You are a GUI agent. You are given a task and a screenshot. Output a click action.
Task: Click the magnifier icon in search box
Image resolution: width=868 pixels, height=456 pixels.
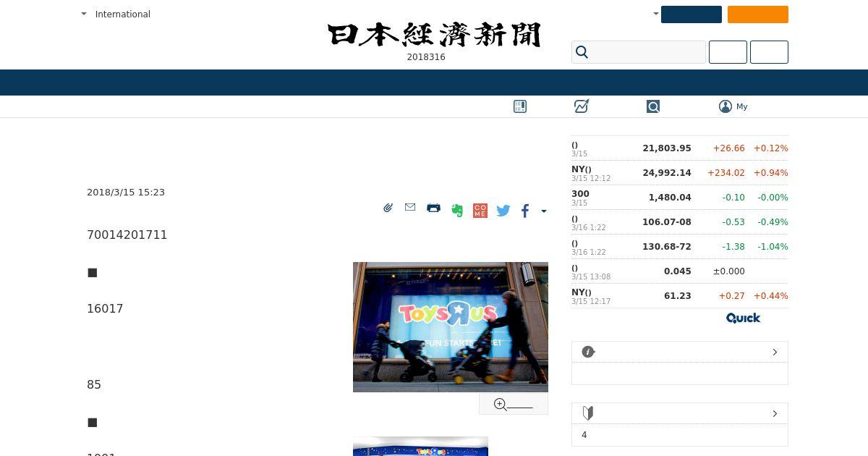click(x=582, y=52)
